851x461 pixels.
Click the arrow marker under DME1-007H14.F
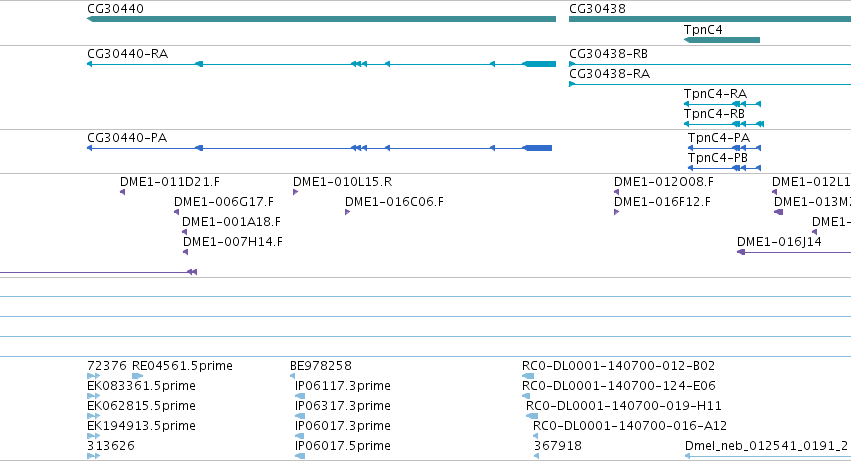coord(186,252)
